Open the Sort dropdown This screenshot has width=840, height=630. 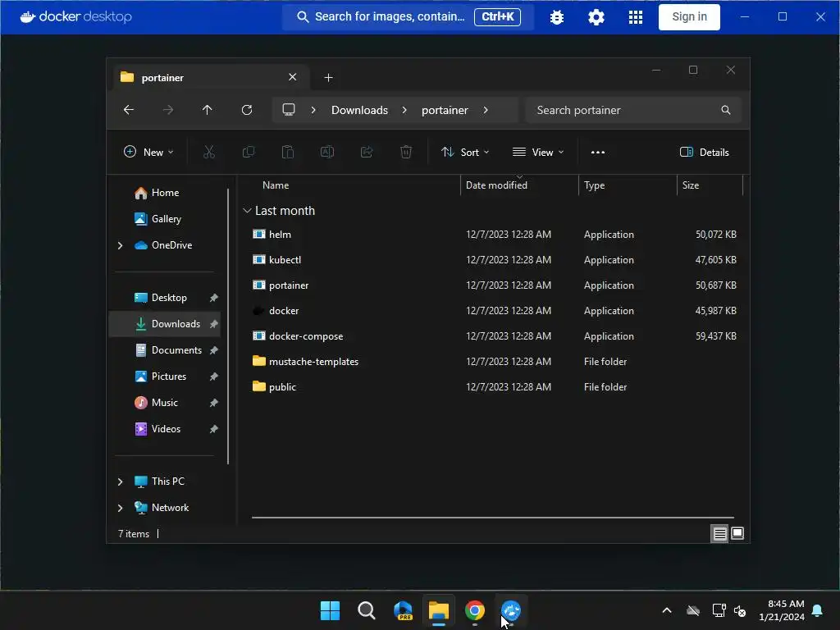point(464,152)
